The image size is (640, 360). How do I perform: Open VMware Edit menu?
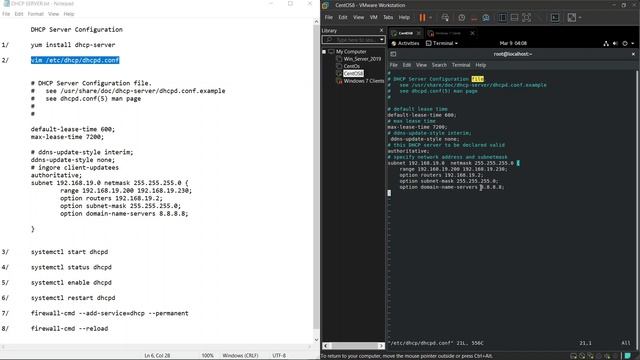point(343,18)
